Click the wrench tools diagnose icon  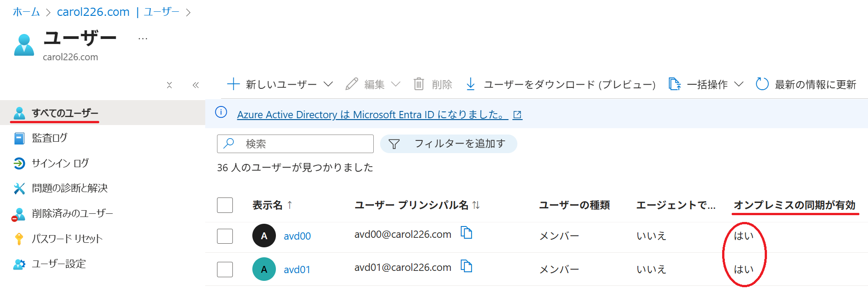point(19,188)
